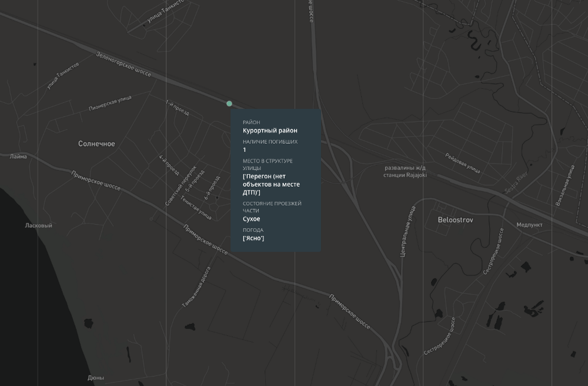
Task: Click the Таможенная дорога road label
Action: click(x=196, y=287)
